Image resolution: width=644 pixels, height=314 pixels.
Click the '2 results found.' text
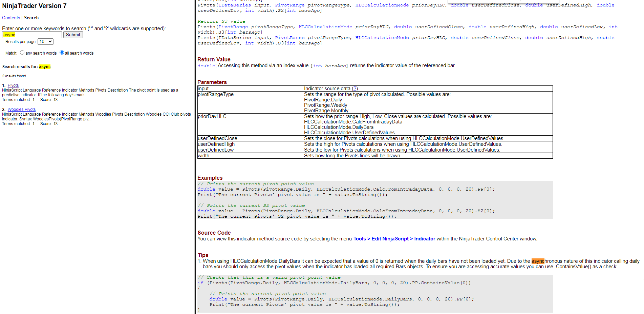pos(14,76)
